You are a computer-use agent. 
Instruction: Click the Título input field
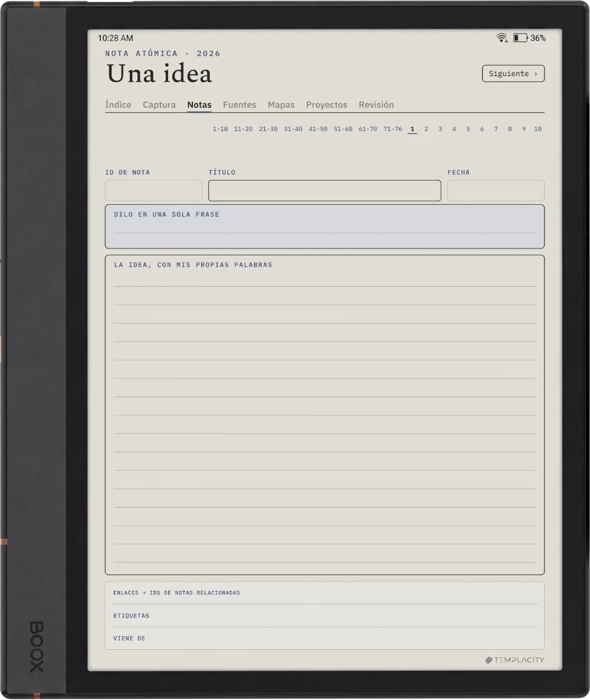324,191
